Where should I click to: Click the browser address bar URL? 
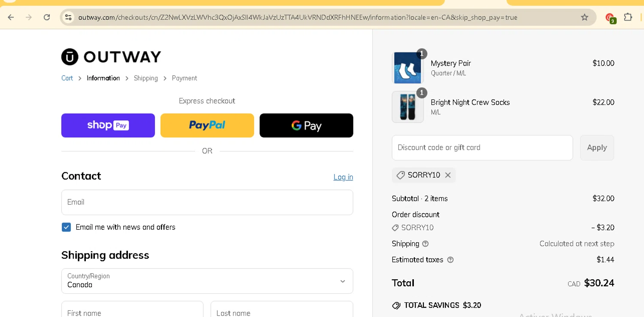pyautogui.click(x=298, y=18)
